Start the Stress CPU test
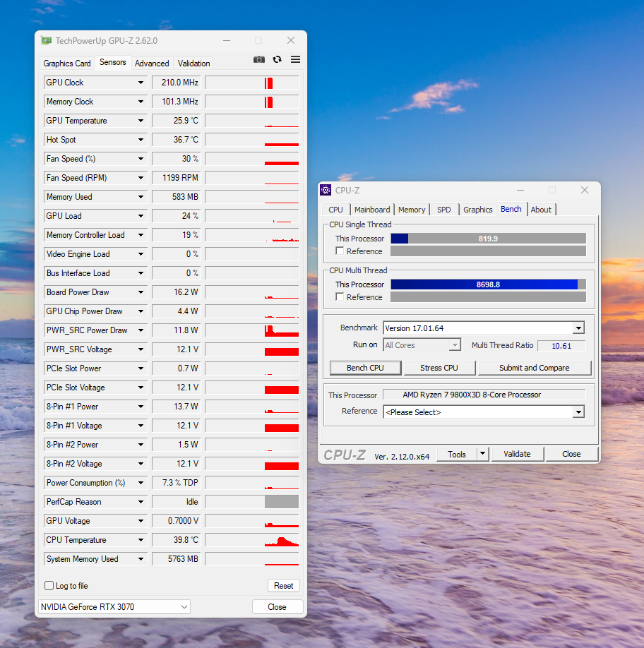644x648 pixels. [439, 368]
